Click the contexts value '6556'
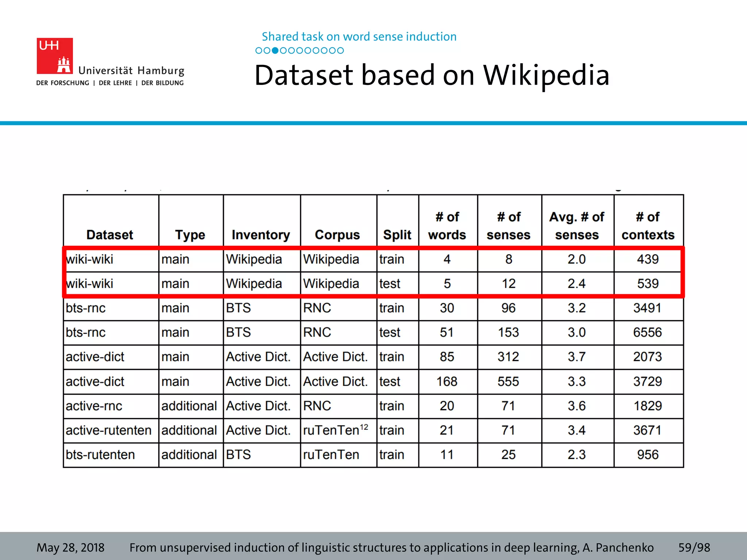 (x=647, y=332)
